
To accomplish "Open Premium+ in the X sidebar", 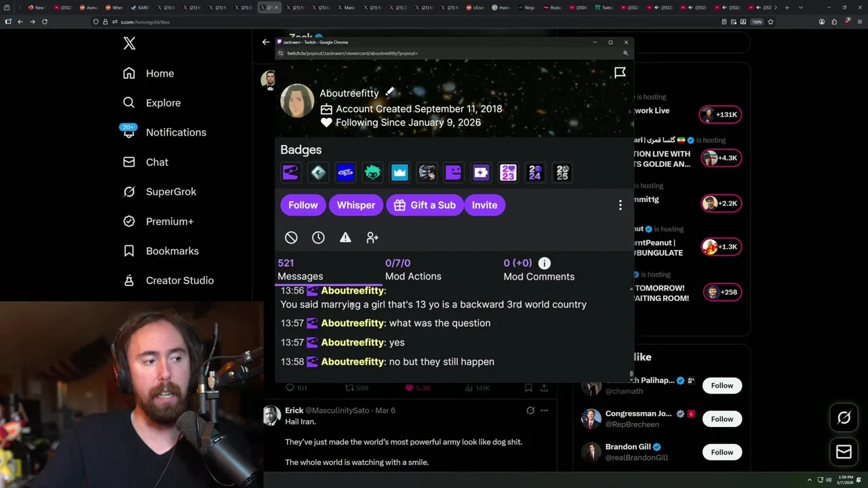I will pos(158,221).
